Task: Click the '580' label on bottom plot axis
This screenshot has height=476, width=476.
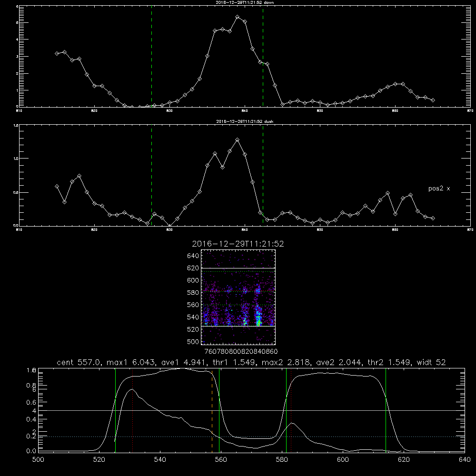Action: coord(282,460)
